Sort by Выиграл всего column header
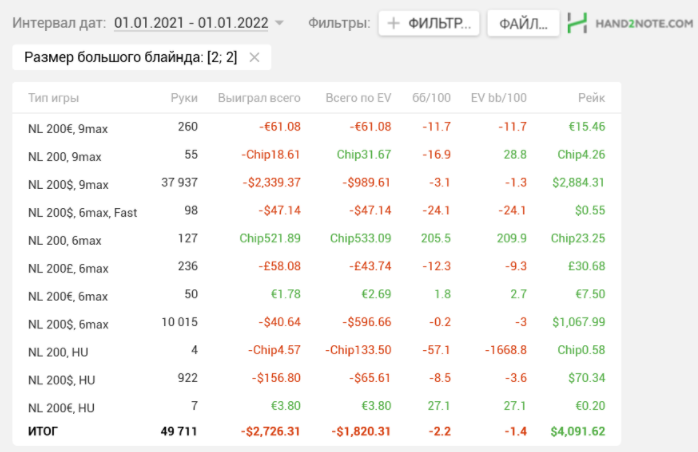698x452 pixels. click(x=259, y=98)
